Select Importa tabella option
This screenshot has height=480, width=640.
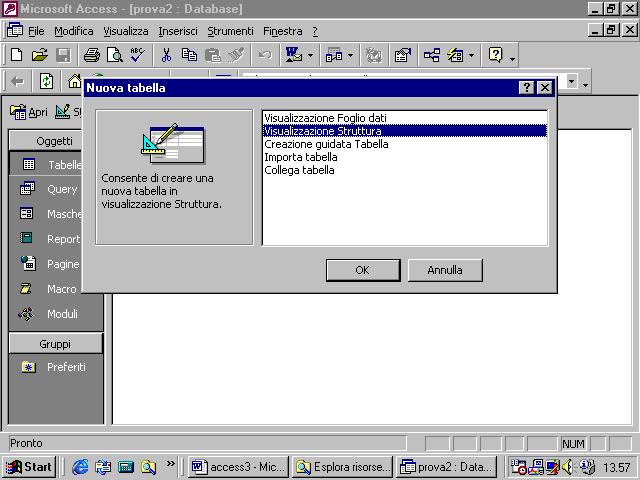point(405,157)
